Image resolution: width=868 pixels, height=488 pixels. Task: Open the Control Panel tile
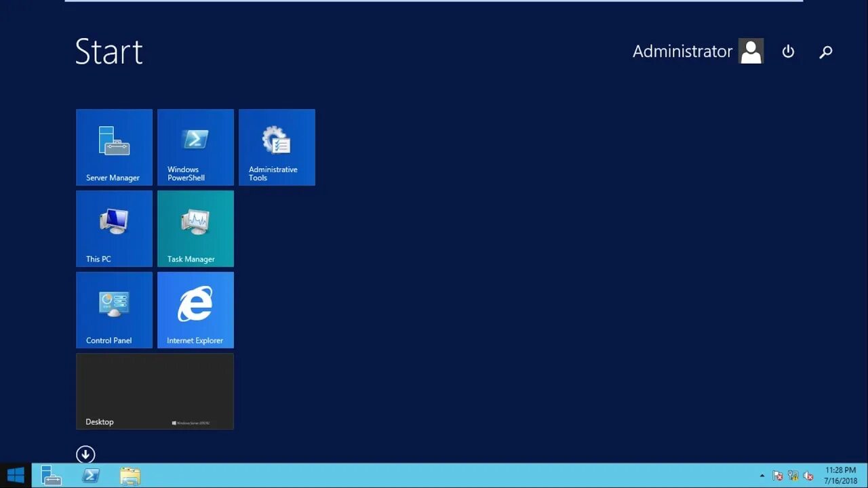coord(114,310)
